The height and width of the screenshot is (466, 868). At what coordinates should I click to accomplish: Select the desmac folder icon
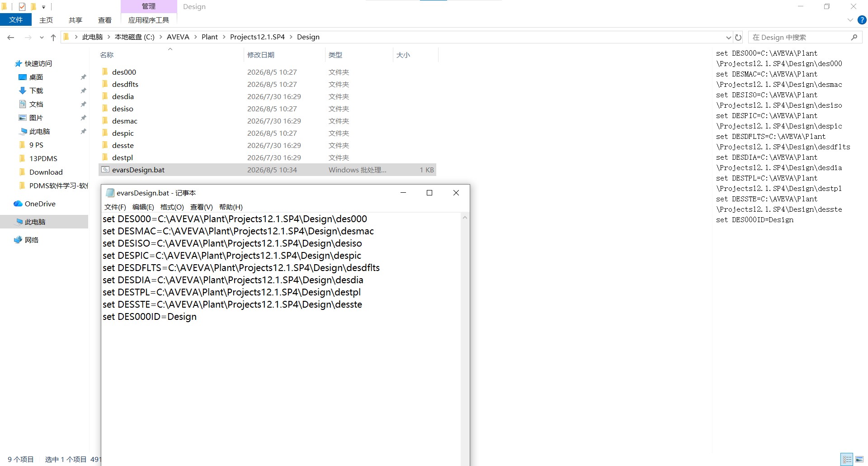tap(105, 120)
